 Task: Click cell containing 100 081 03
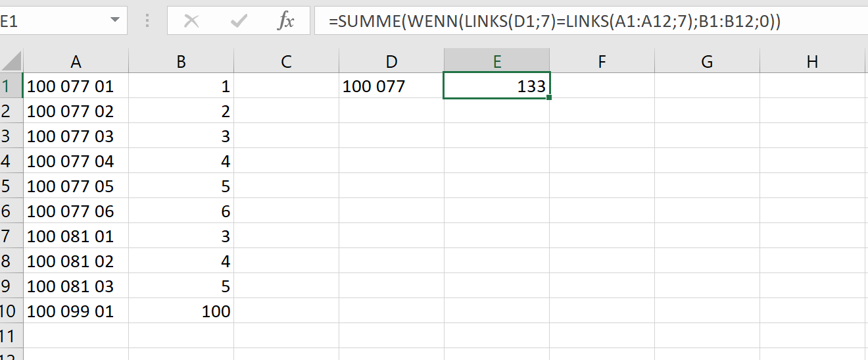(x=76, y=286)
